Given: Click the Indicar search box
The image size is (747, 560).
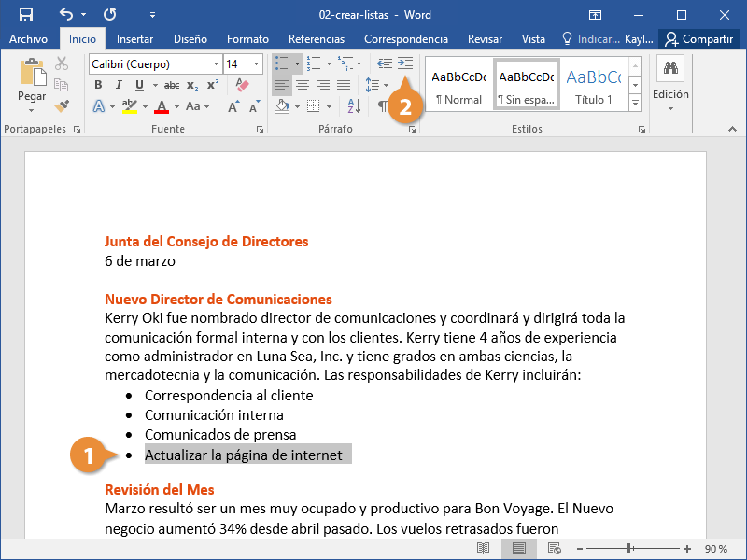Looking at the screenshot, I should [x=591, y=39].
